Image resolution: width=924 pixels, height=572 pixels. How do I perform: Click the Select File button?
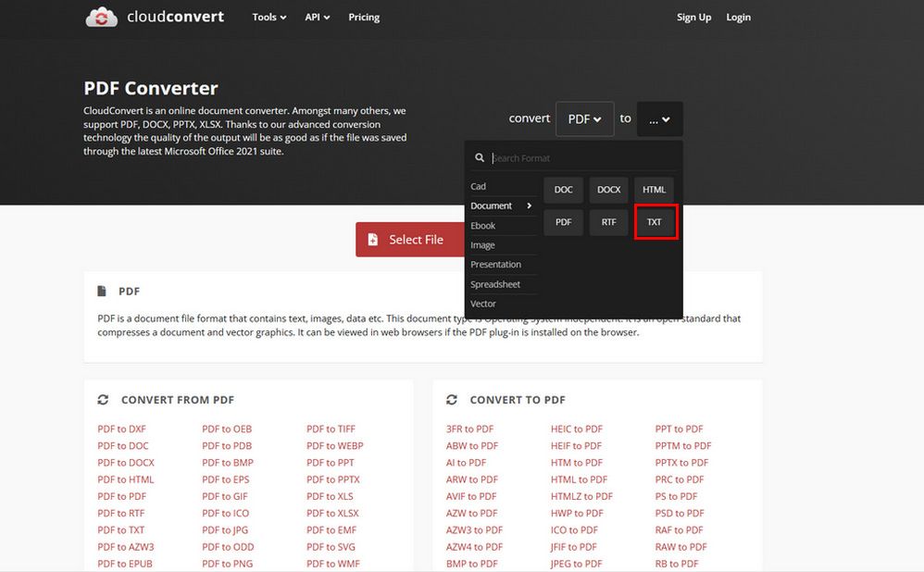pyautogui.click(x=410, y=239)
